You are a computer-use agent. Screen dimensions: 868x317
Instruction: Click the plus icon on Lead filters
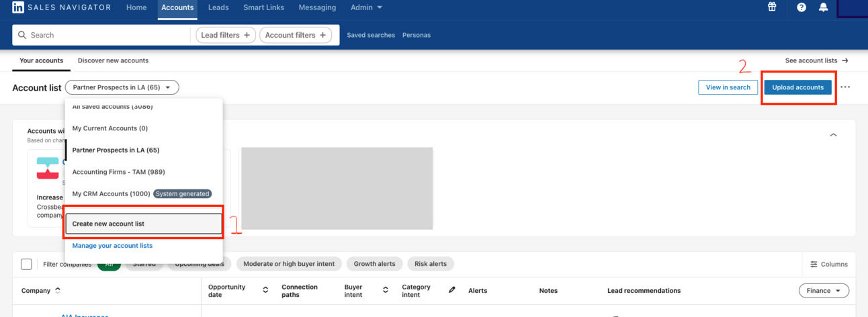click(x=247, y=35)
